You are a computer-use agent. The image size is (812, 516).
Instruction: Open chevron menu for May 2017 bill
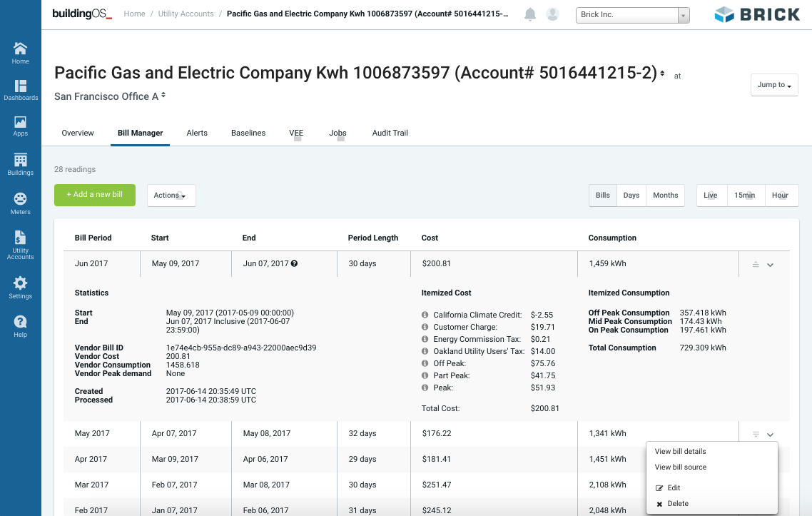click(x=771, y=435)
